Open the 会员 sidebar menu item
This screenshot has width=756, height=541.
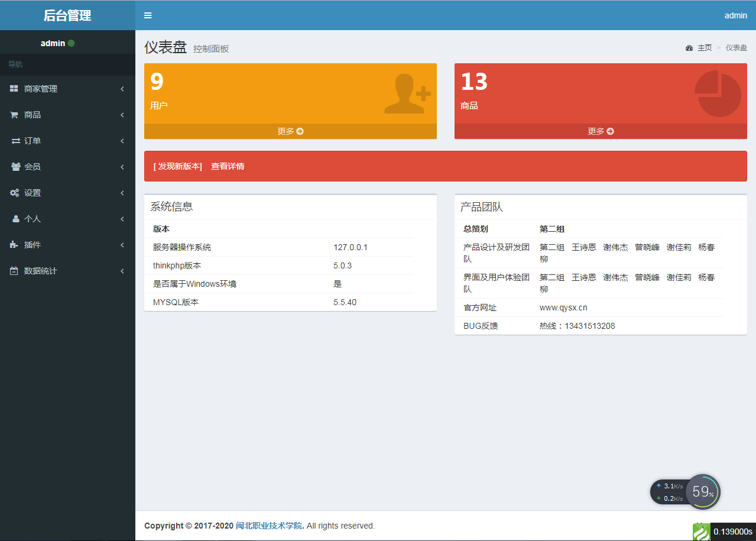point(33,167)
